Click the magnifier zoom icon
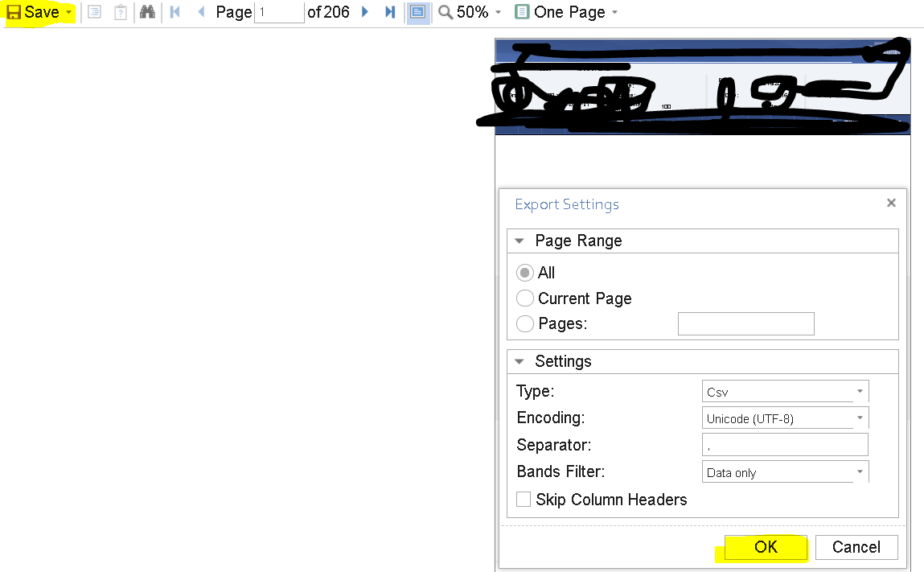924x572 pixels. 446,12
